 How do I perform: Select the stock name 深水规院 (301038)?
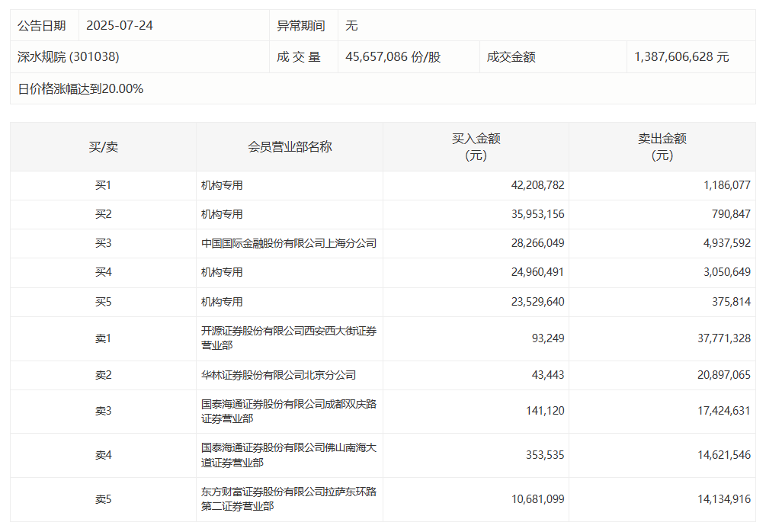click(x=69, y=57)
